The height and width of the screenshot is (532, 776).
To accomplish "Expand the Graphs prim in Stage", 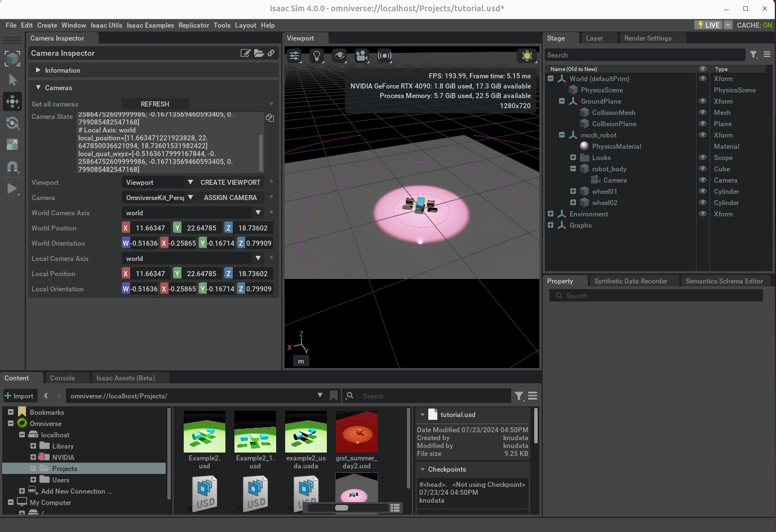I will click(551, 225).
